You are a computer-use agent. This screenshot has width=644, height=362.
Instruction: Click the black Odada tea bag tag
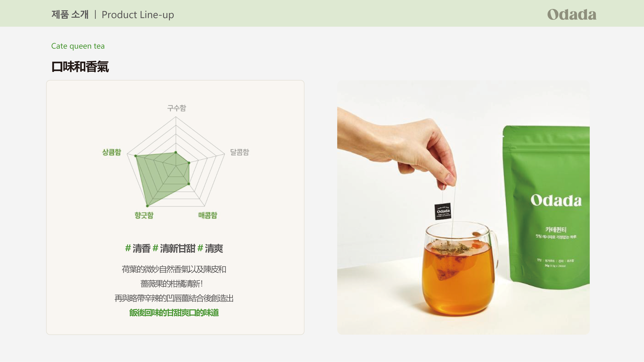443,211
